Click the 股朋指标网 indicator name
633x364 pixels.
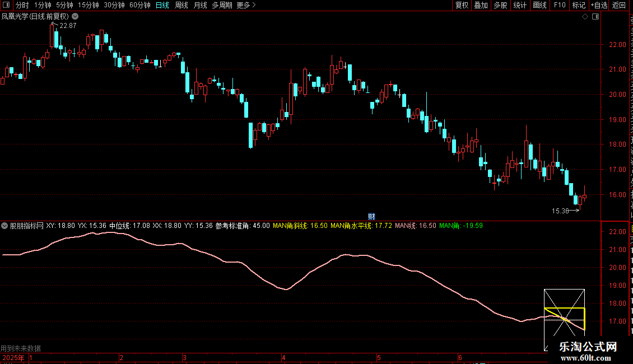[27, 226]
